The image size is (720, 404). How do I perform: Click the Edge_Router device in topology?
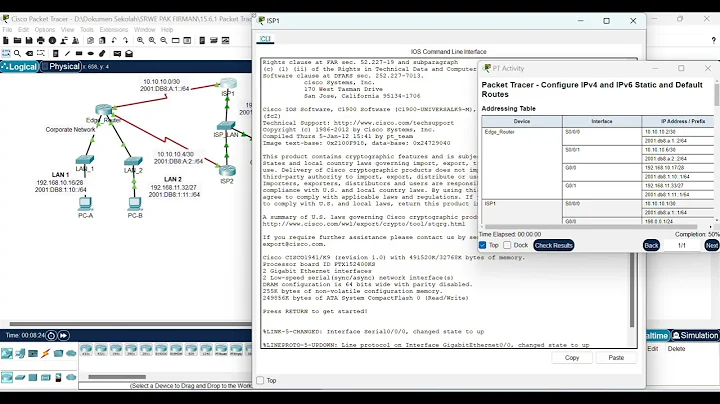(x=104, y=109)
